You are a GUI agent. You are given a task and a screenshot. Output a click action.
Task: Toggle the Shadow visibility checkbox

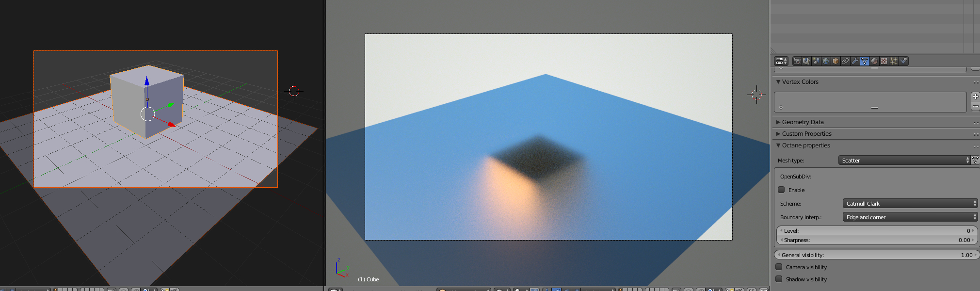[x=779, y=279]
